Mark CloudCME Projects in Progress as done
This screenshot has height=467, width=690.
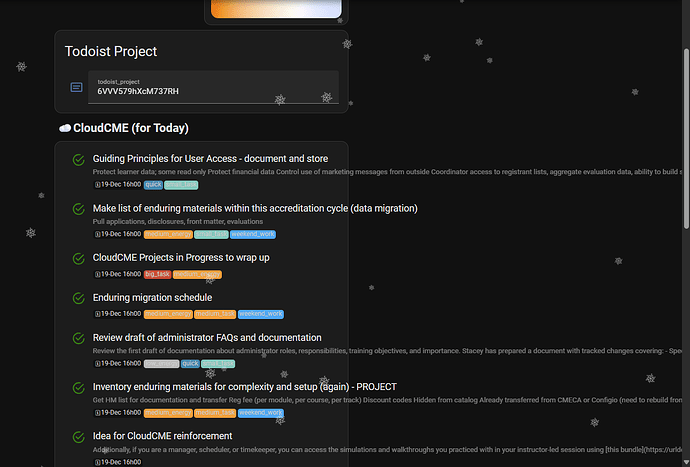click(78, 258)
